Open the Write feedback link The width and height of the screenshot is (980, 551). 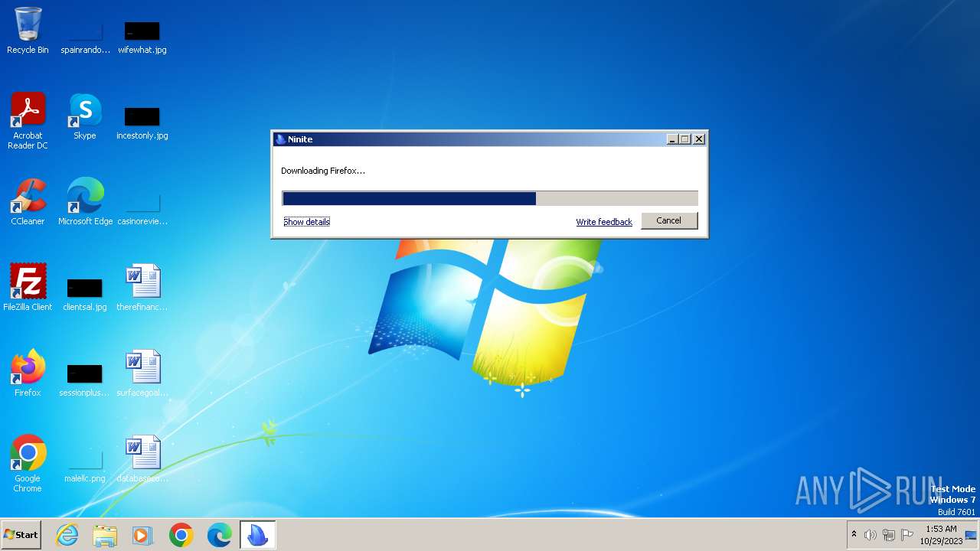pyautogui.click(x=604, y=222)
